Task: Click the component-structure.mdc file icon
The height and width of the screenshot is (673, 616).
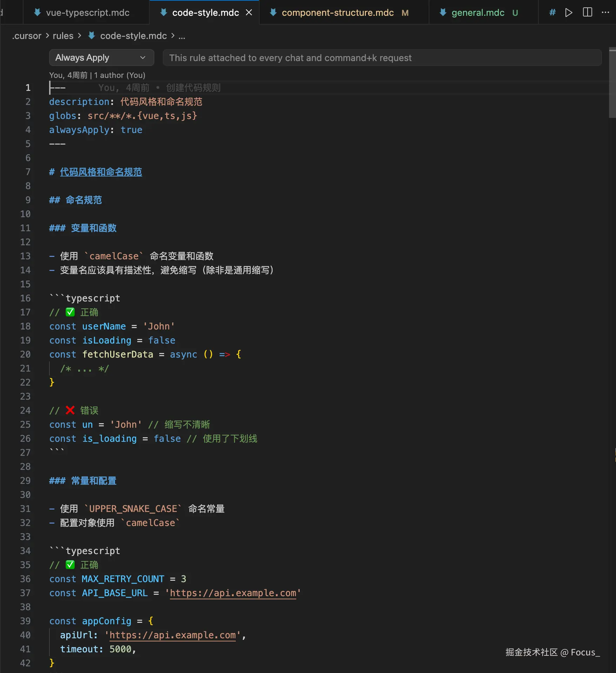Action: pyautogui.click(x=273, y=13)
